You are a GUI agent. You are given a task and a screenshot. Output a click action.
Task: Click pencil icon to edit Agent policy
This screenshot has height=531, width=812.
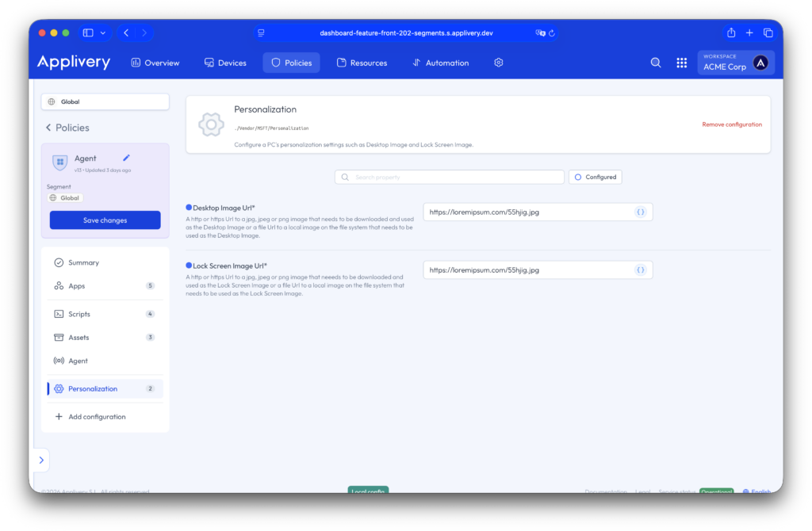[x=126, y=158]
